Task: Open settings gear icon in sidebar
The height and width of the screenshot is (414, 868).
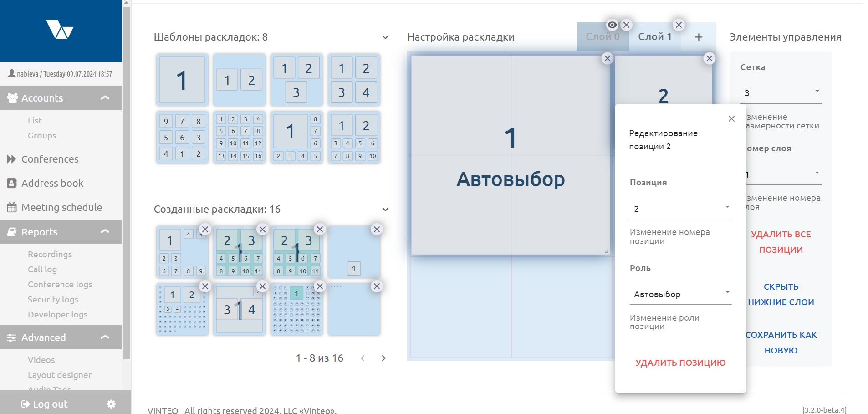Action: click(111, 404)
